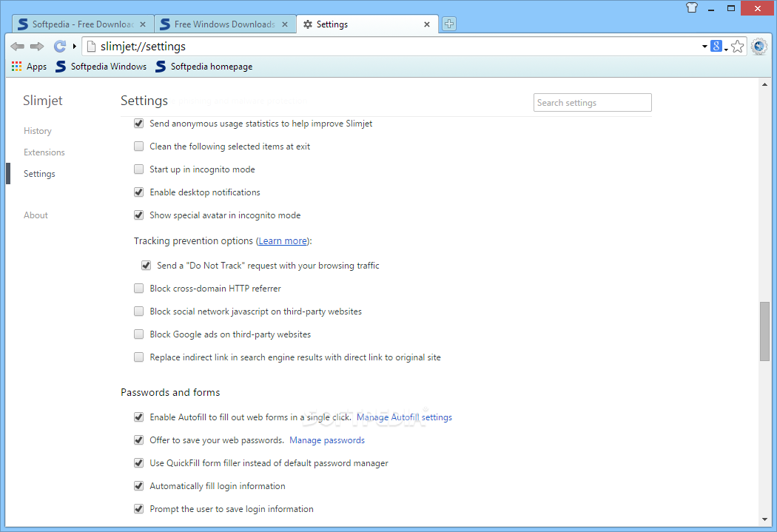
Task: Go back with the back arrow
Action: pyautogui.click(x=17, y=47)
